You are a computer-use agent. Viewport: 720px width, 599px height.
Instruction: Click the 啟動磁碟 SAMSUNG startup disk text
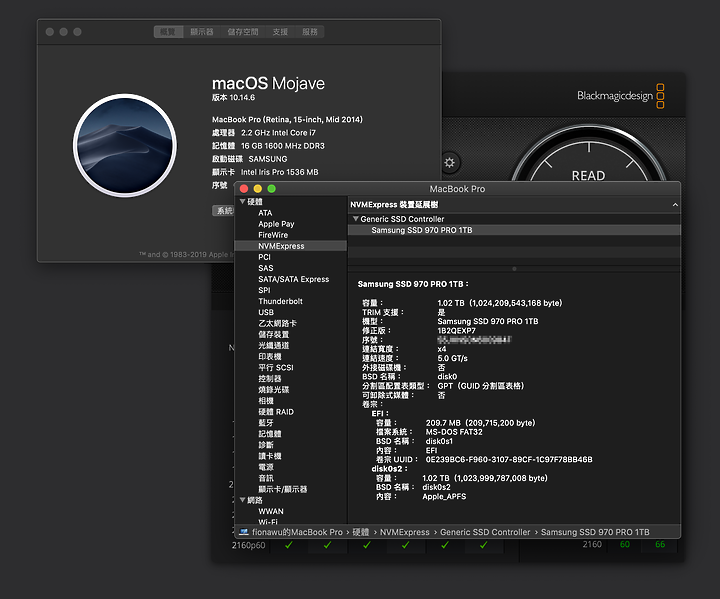[249, 159]
